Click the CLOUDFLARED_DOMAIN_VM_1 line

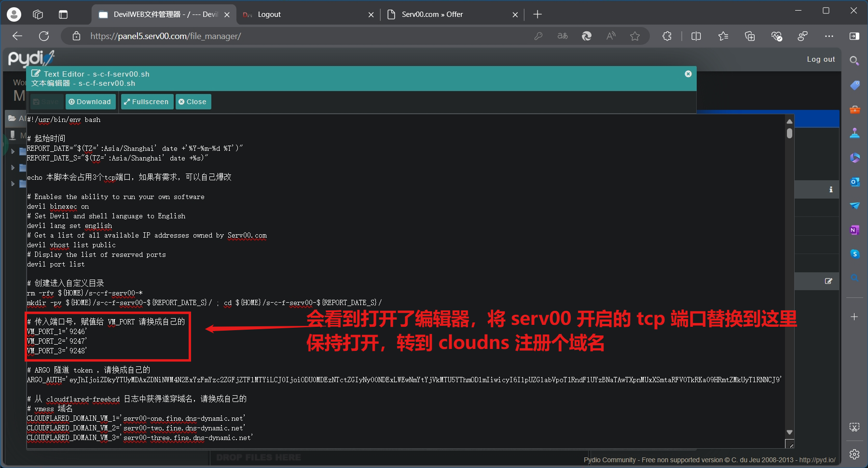(x=136, y=418)
